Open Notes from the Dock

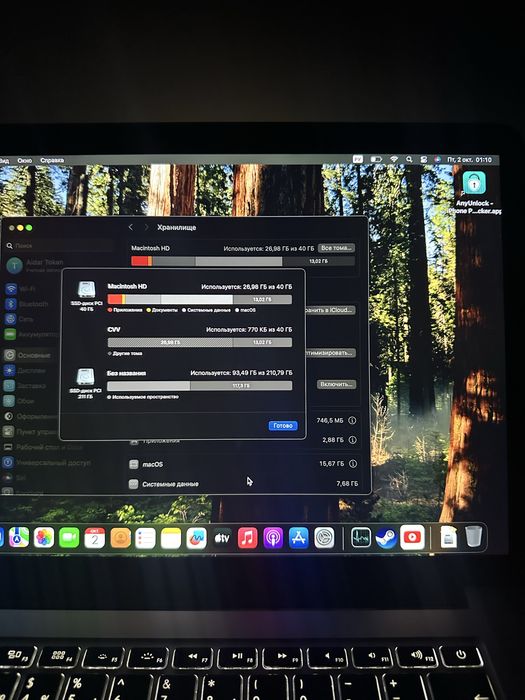click(x=171, y=538)
